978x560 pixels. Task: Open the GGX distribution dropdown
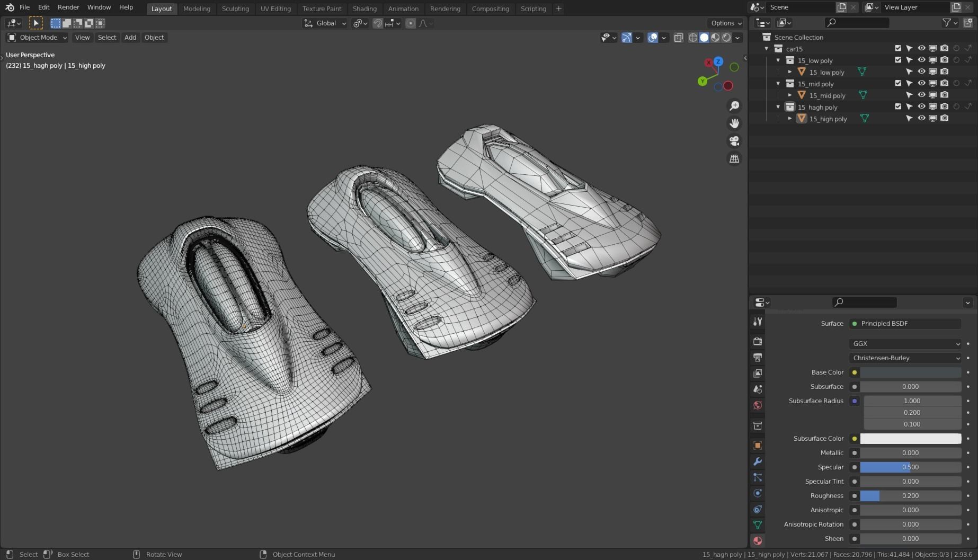coord(905,343)
